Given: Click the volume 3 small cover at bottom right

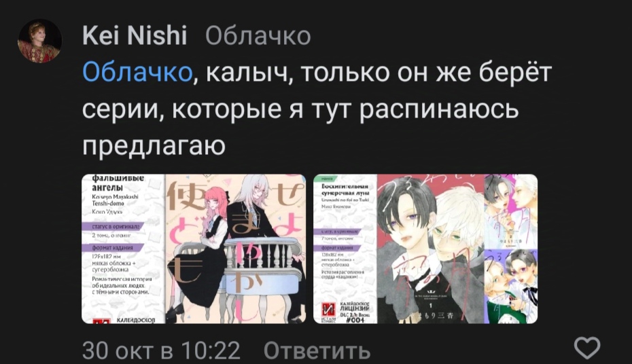Looking at the screenshot, I should pyautogui.click(x=510, y=287).
